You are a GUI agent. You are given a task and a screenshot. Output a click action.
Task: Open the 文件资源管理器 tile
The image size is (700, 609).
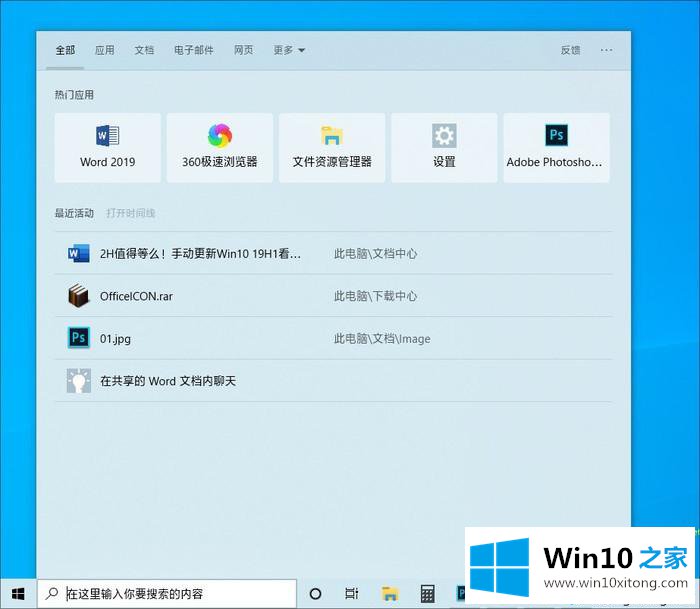(332, 148)
